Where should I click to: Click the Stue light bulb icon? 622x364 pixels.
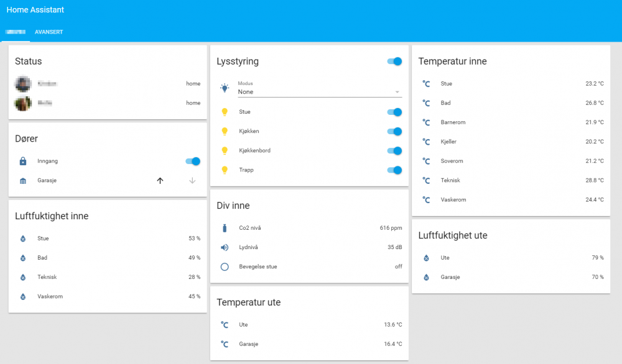(x=225, y=112)
